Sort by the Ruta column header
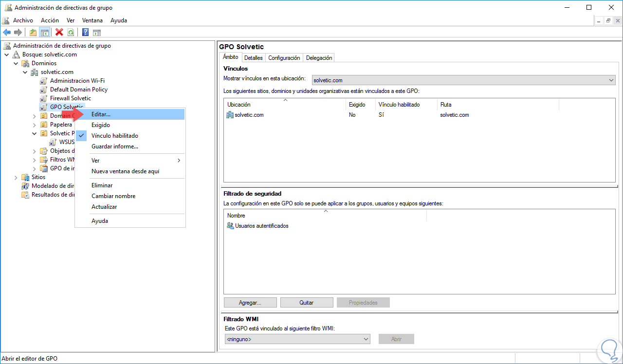 [498, 105]
